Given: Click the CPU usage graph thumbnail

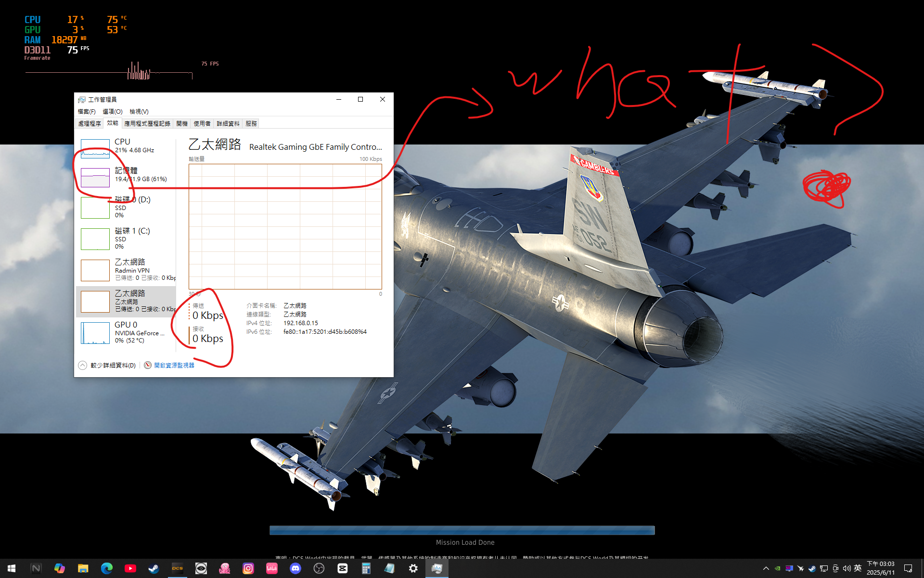Looking at the screenshot, I should tap(95, 149).
